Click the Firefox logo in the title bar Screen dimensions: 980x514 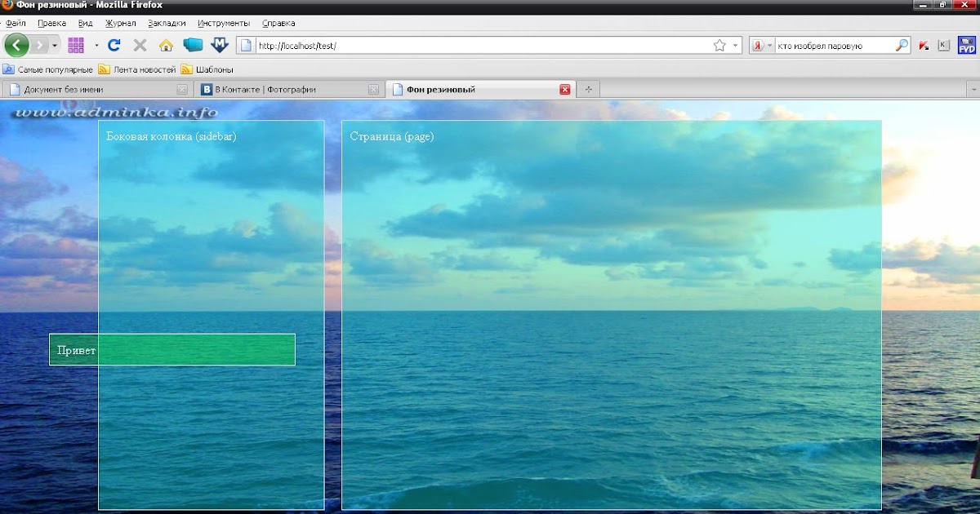(7, 5)
